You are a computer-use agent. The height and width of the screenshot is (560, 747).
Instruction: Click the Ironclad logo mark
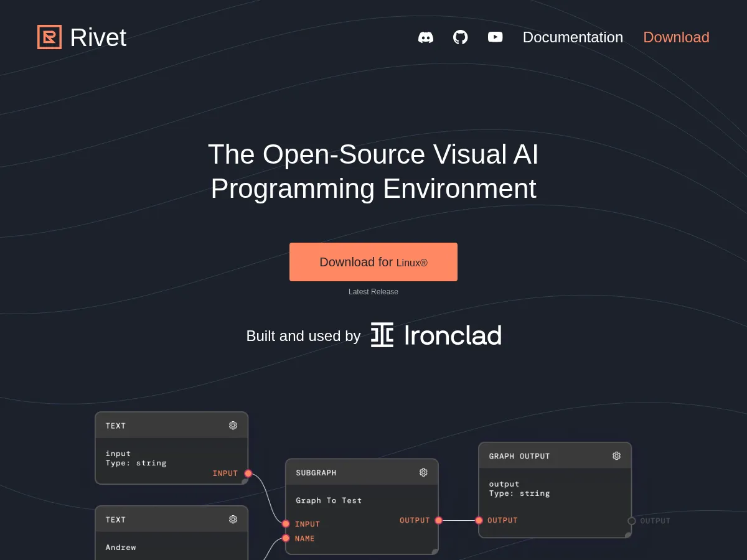(382, 335)
